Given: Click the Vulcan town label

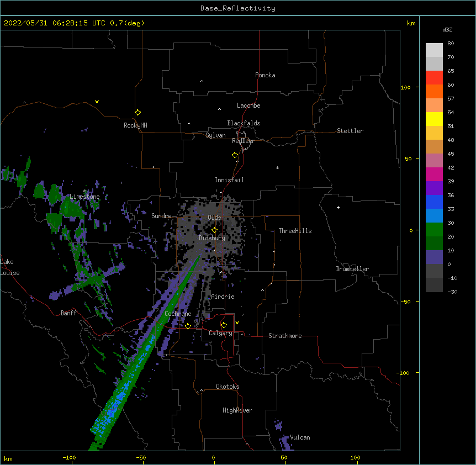Looking at the screenshot, I should [x=300, y=437].
